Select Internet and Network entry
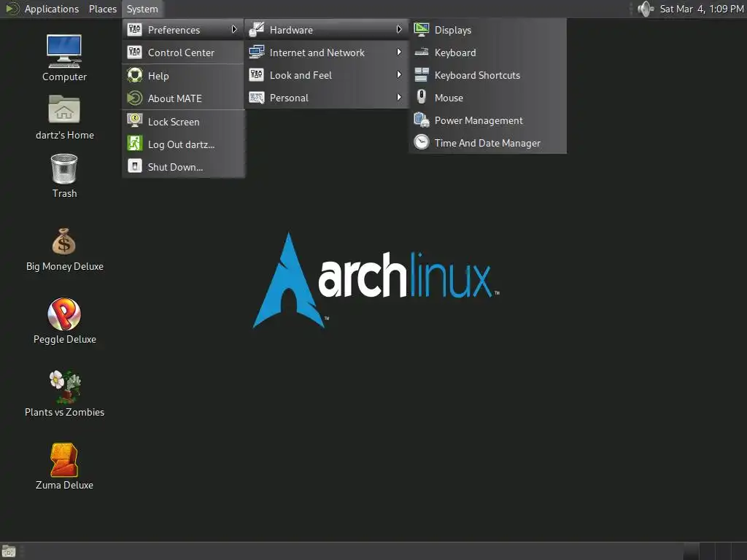The image size is (747, 560). pyautogui.click(x=326, y=52)
